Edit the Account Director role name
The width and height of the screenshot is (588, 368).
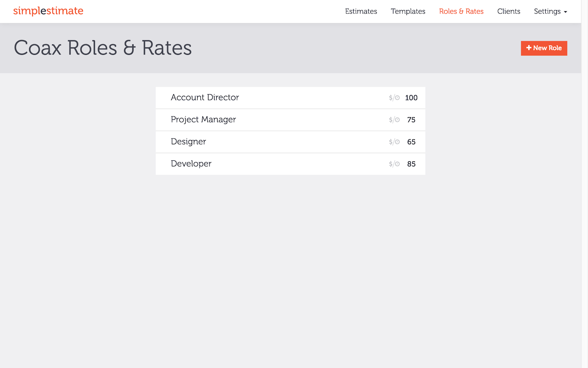pyautogui.click(x=205, y=98)
